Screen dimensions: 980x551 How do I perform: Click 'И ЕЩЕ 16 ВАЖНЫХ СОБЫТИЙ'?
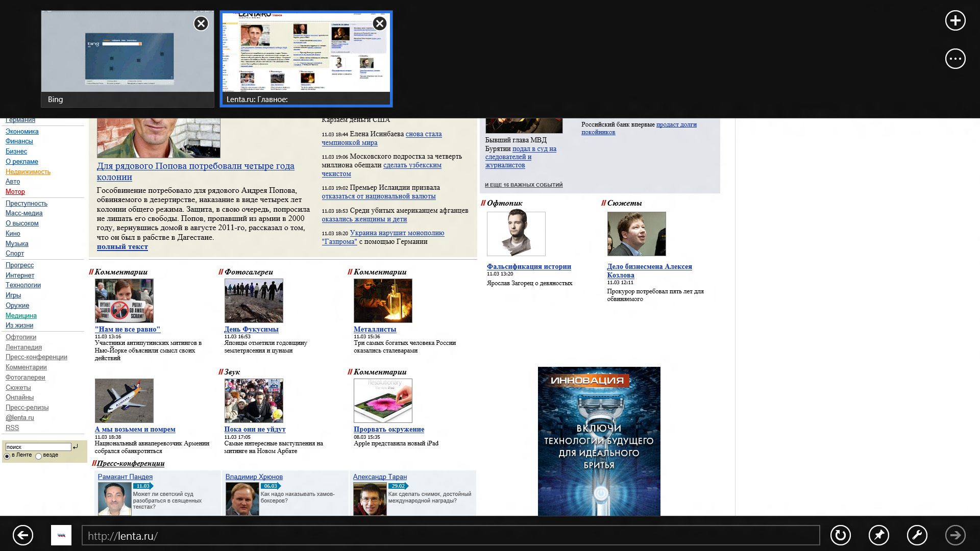[524, 185]
